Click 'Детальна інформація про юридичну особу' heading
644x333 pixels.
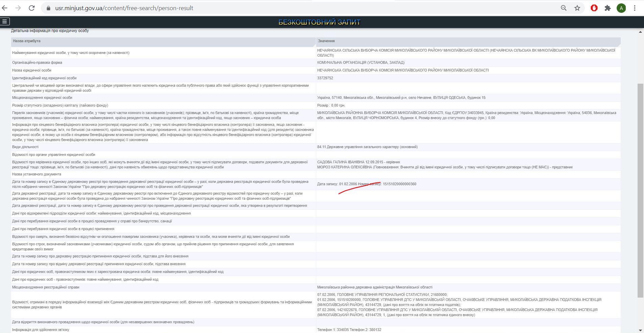pos(50,31)
